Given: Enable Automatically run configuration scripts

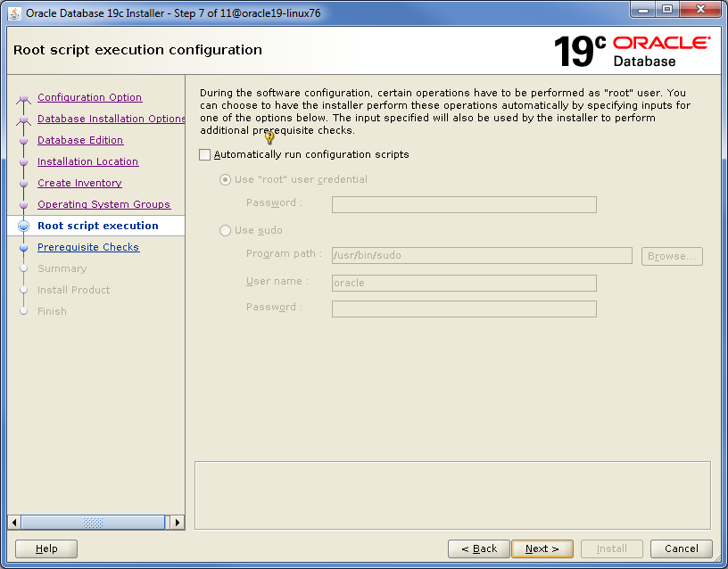Looking at the screenshot, I should [x=205, y=155].
